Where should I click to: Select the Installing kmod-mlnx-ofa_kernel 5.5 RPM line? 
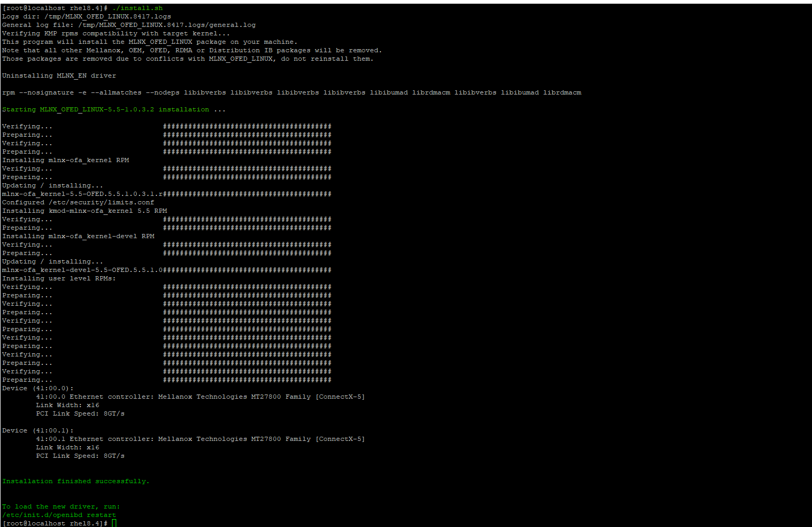pos(85,210)
